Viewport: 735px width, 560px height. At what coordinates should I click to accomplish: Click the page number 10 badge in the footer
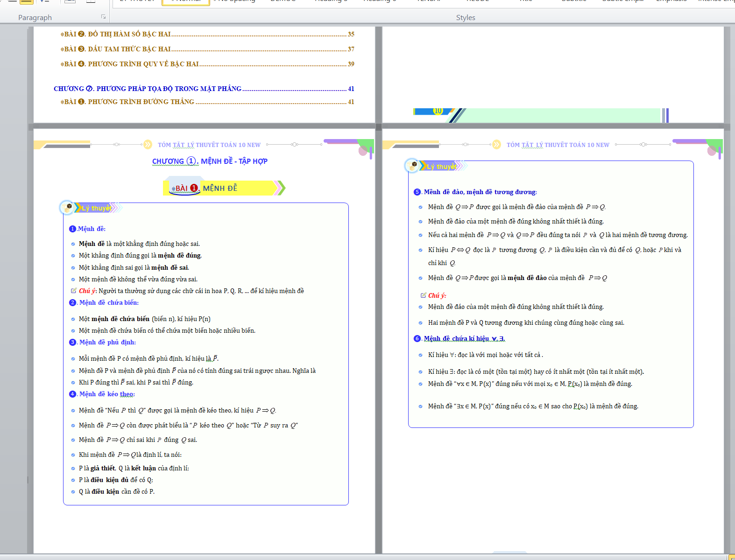click(x=438, y=111)
